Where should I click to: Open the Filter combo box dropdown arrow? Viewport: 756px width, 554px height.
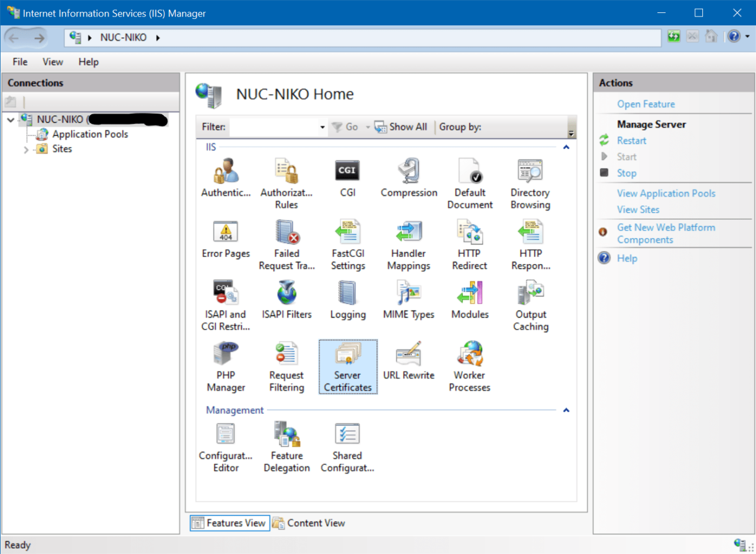point(322,127)
